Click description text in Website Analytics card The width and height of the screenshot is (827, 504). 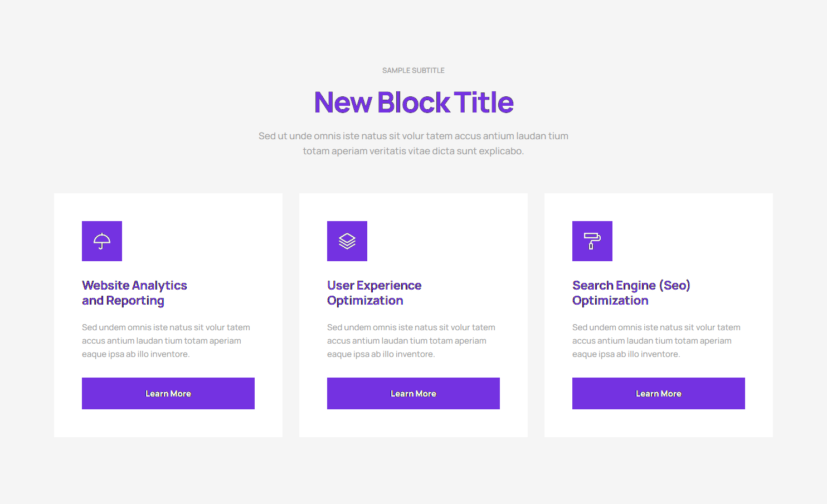166,341
